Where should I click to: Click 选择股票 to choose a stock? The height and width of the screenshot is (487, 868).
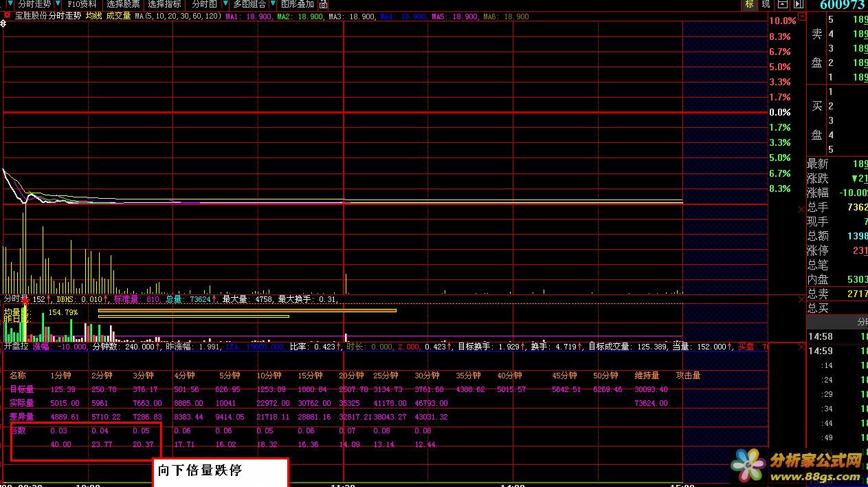pos(123,4)
